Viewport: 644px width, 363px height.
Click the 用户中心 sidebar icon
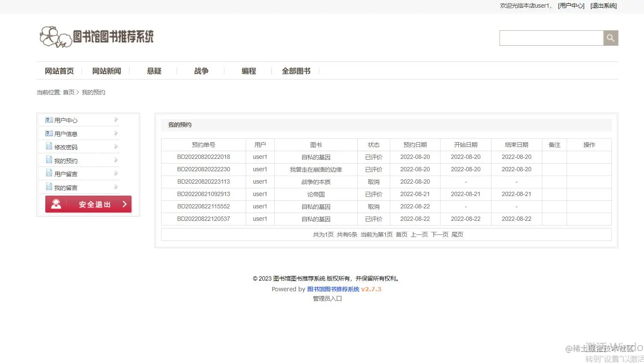coord(49,120)
